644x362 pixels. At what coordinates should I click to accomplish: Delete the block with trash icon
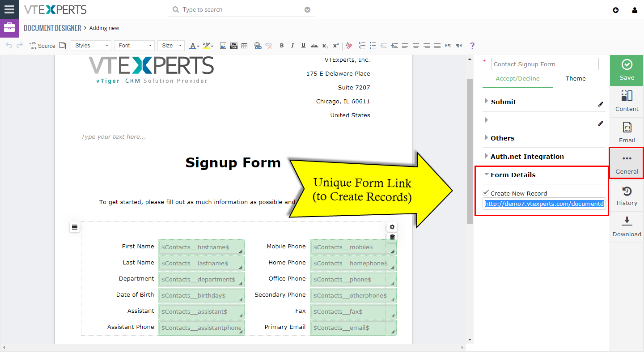point(392,238)
